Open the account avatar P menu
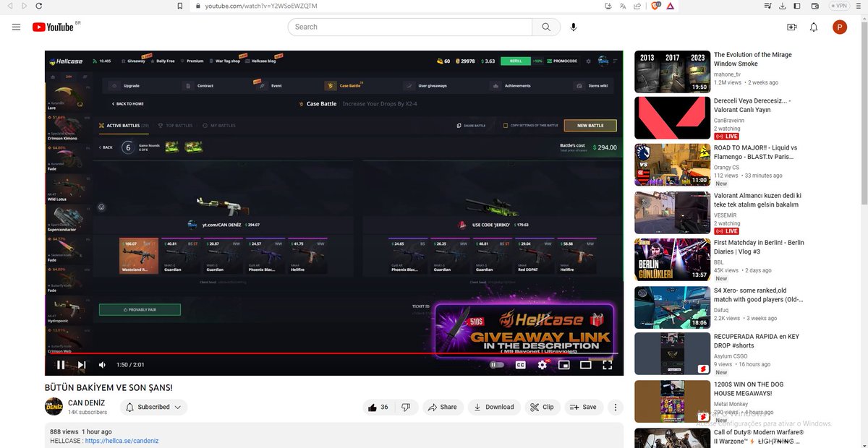Image resolution: width=868 pixels, height=448 pixels. point(840,27)
